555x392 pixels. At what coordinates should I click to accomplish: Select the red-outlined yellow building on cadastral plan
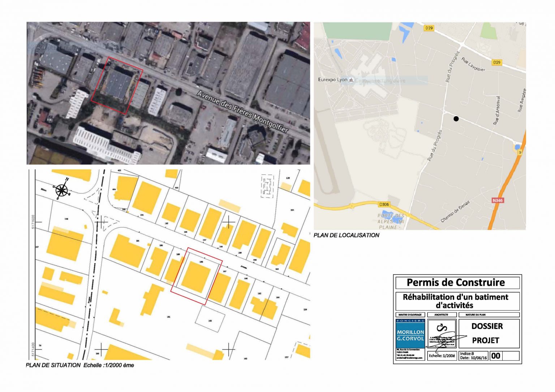(195, 277)
